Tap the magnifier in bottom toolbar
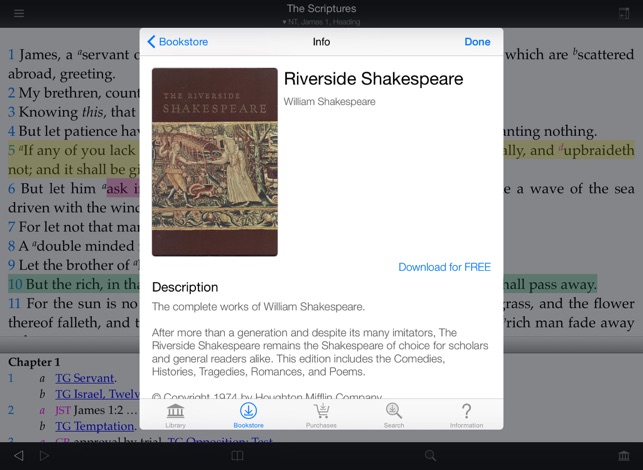This screenshot has width=643, height=470. (x=430, y=456)
